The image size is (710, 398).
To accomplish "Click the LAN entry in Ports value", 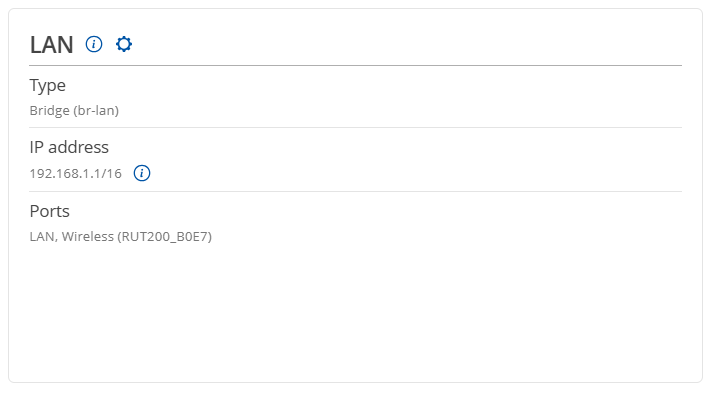I will [x=42, y=236].
